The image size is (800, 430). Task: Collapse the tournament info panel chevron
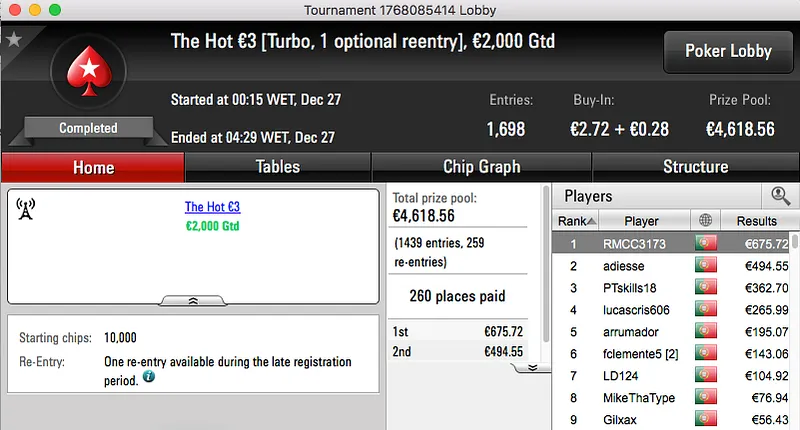point(193,299)
